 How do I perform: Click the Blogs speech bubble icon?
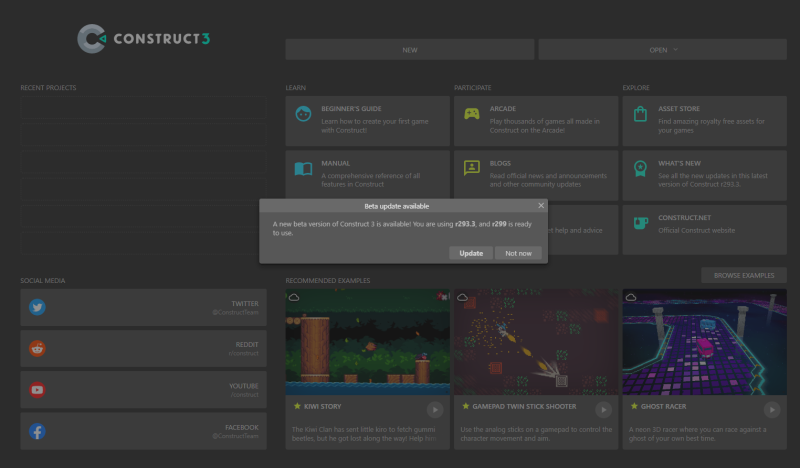471,168
